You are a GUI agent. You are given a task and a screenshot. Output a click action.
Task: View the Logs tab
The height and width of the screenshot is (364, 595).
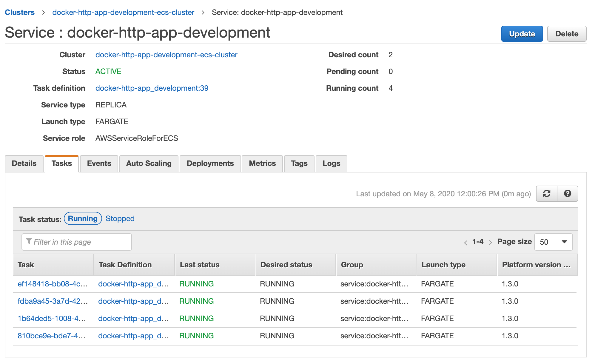click(331, 164)
